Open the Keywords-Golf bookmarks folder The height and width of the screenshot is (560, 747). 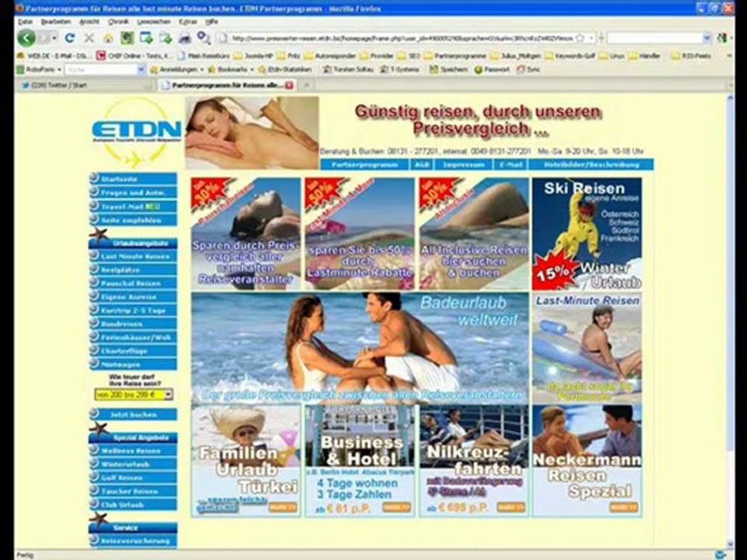(570, 56)
